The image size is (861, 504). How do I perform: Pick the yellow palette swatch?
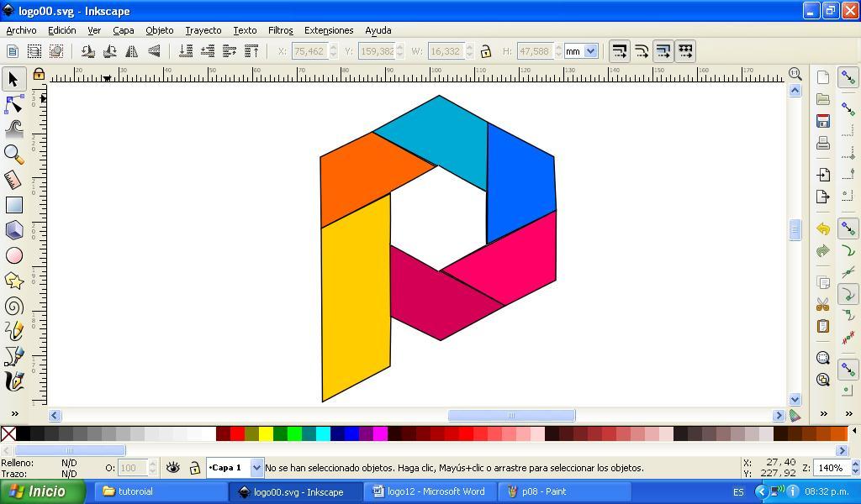coord(266,434)
